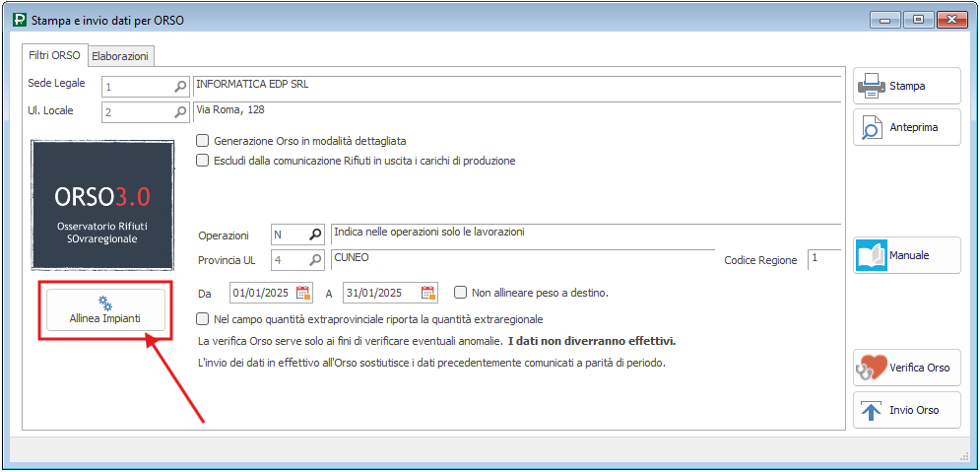
Task: Open the A end date calendar picker
Action: [428, 293]
